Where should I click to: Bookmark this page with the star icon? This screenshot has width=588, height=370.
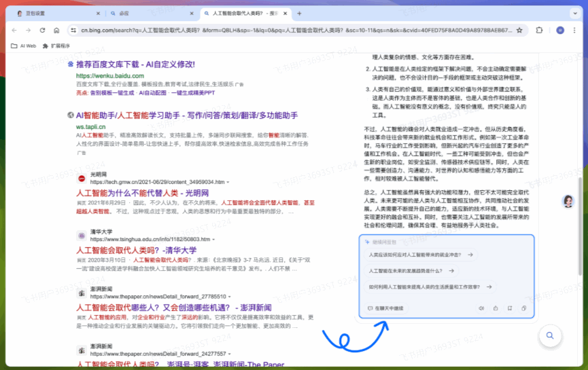tap(519, 30)
